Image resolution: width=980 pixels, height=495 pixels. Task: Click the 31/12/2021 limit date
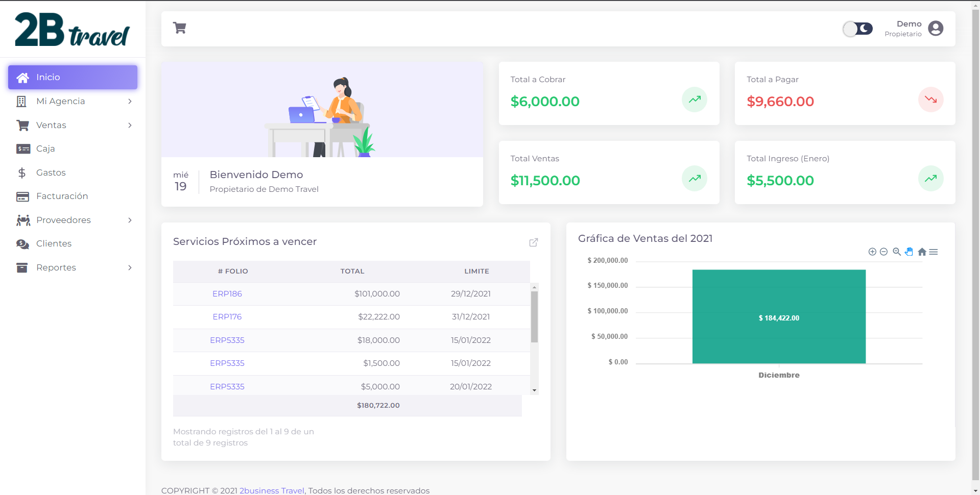(x=471, y=317)
